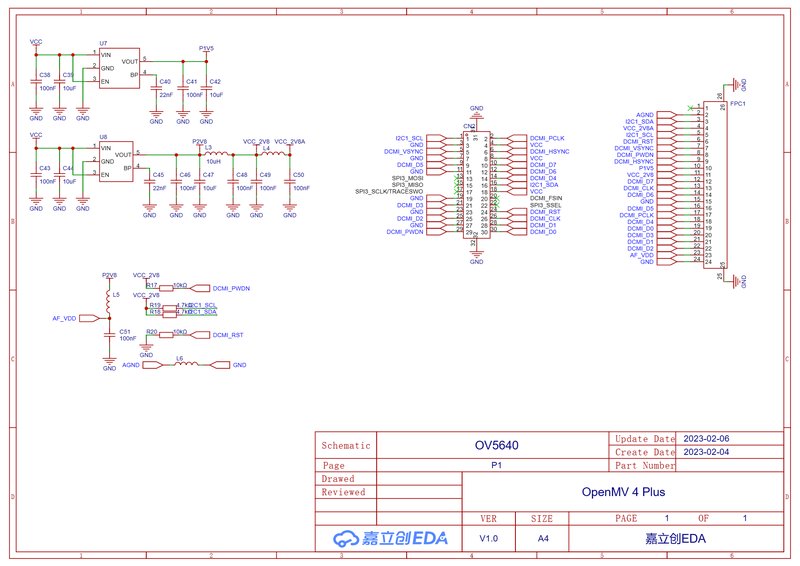The image size is (800, 566).
Task: Select the U8 regulator symbol
Action: 116,161
